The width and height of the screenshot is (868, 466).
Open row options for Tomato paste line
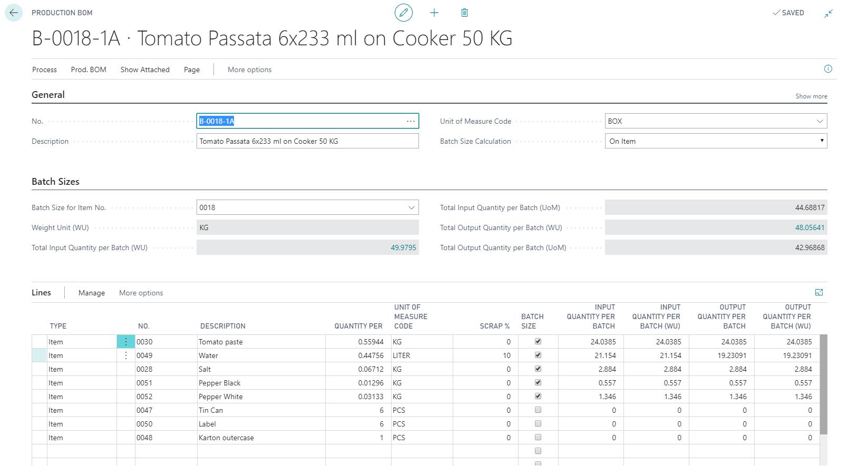pos(126,342)
